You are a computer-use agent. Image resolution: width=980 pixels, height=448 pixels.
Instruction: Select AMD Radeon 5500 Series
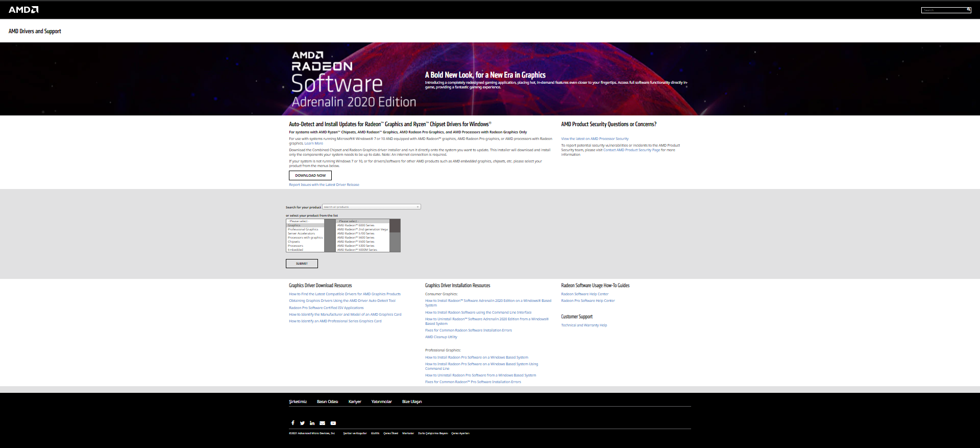pyautogui.click(x=362, y=242)
